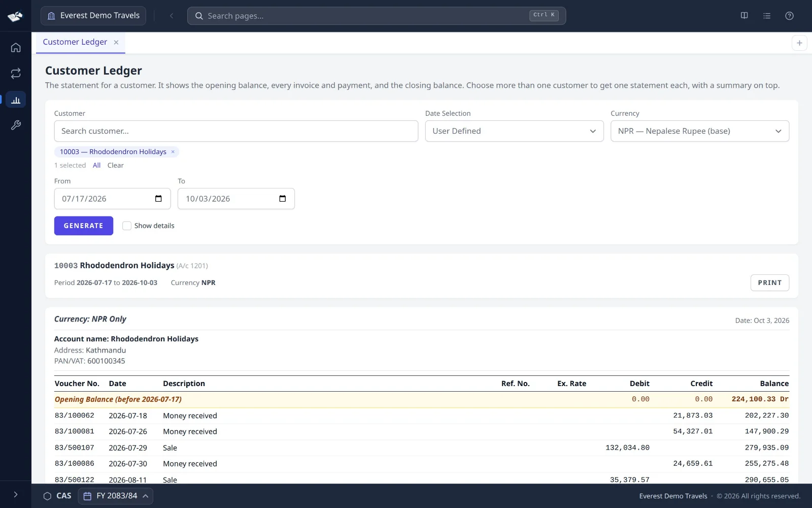
Task: Click voucher 83/500107
Action: click(75, 448)
